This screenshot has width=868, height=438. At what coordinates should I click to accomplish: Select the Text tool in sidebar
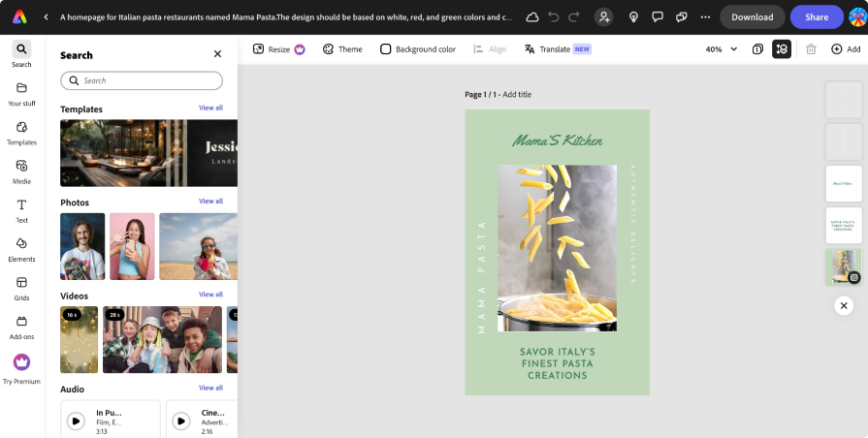click(21, 210)
